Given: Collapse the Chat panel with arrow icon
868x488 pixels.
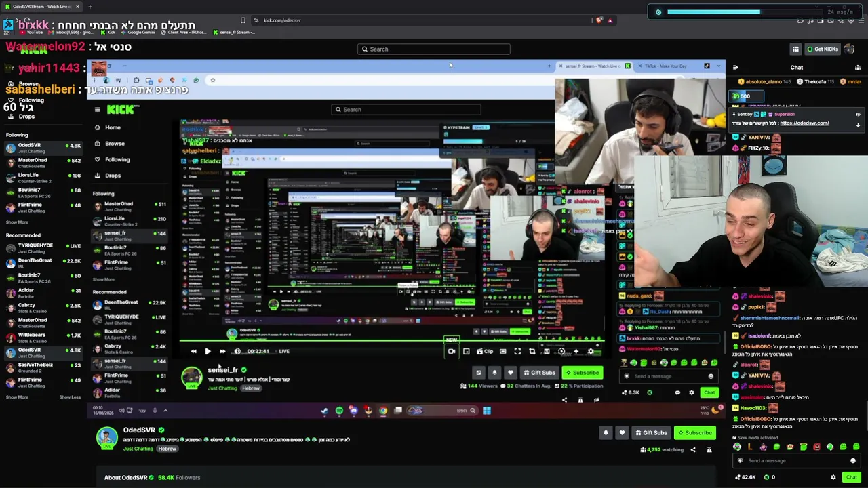Looking at the screenshot, I should 735,68.
